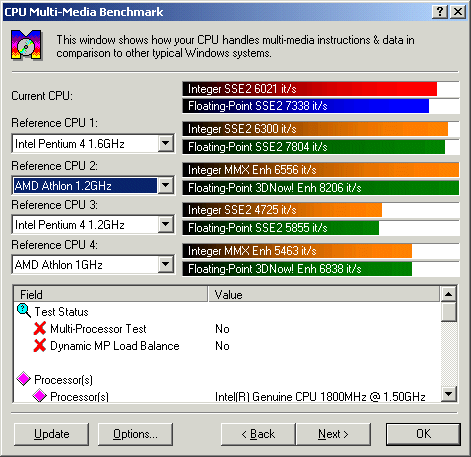471x457 pixels.
Task: Click the list scrollbar down arrow
Action: point(449,394)
